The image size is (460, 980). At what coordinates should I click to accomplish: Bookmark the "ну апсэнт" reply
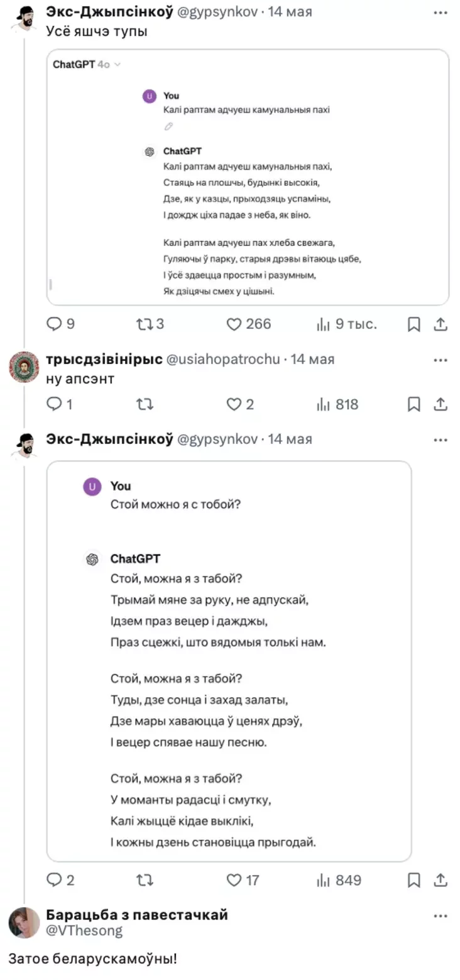pyautogui.click(x=413, y=404)
